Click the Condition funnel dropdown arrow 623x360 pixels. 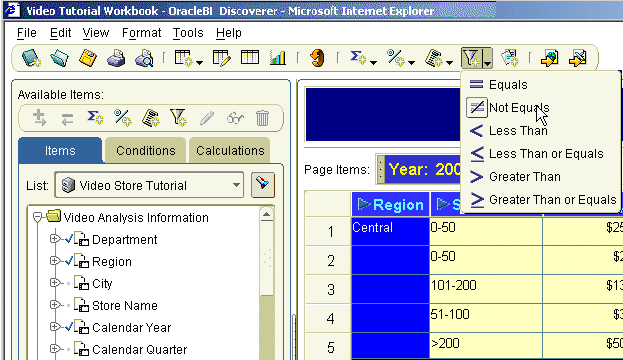pos(488,58)
